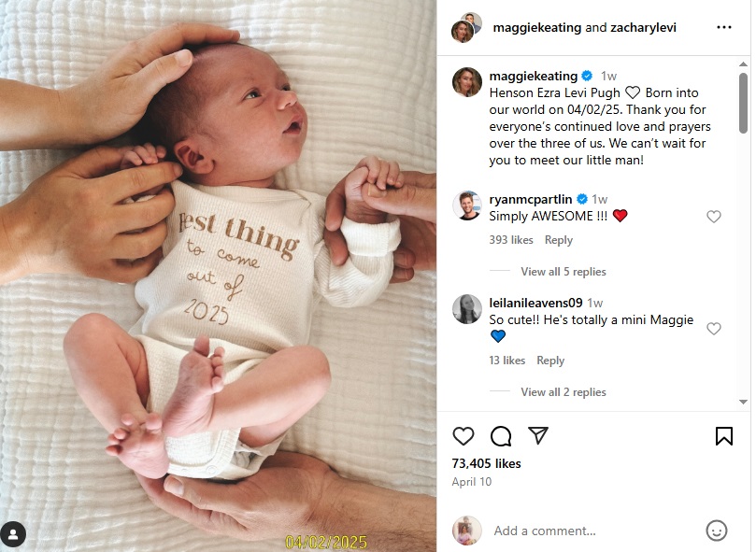Open emoji picker in comment box
This screenshot has height=552, width=756.
click(716, 531)
